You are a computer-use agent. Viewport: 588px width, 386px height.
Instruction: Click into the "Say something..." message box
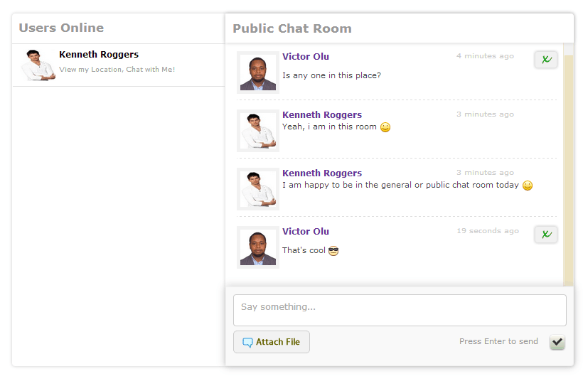pyautogui.click(x=400, y=311)
